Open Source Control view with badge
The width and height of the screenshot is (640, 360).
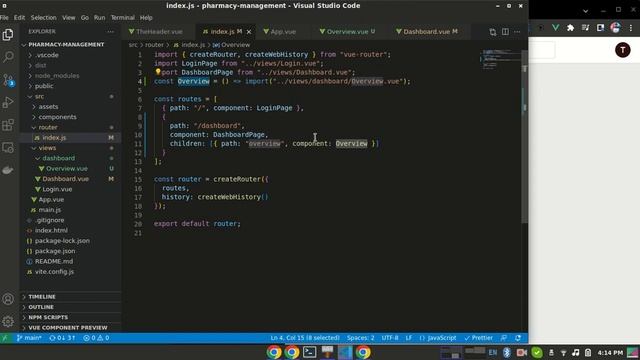point(8,80)
